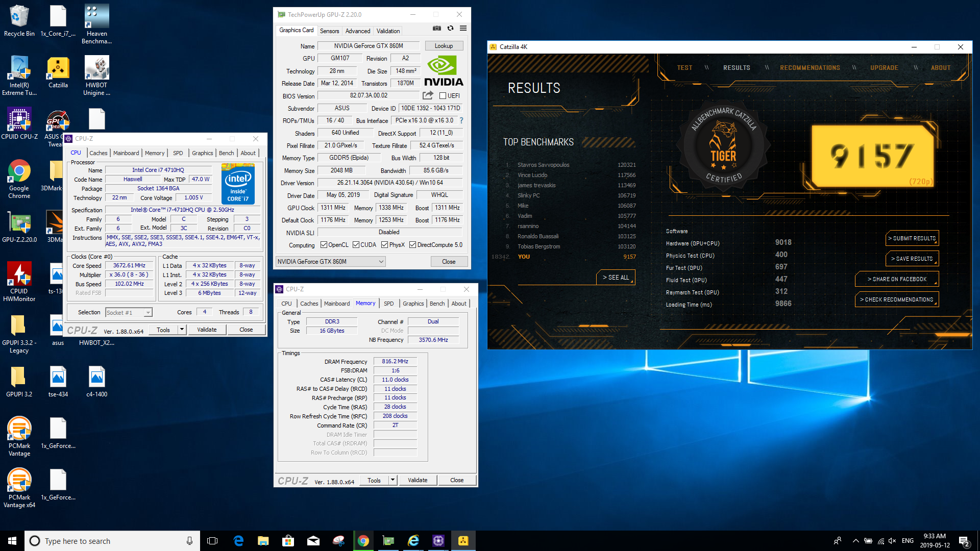Click GPU-Z refresh icon
Viewport: 980px width, 551px height.
(x=450, y=29)
